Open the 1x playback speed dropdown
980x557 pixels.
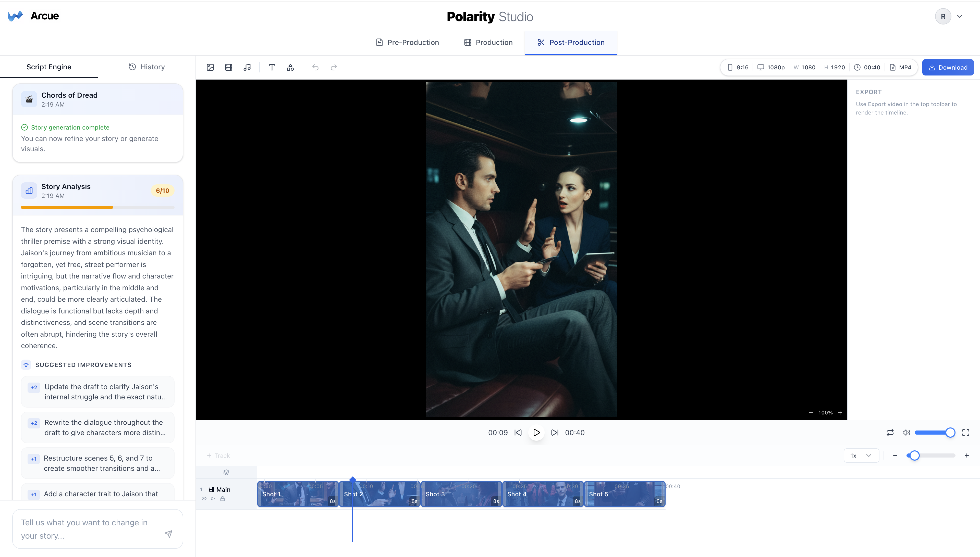(x=861, y=455)
